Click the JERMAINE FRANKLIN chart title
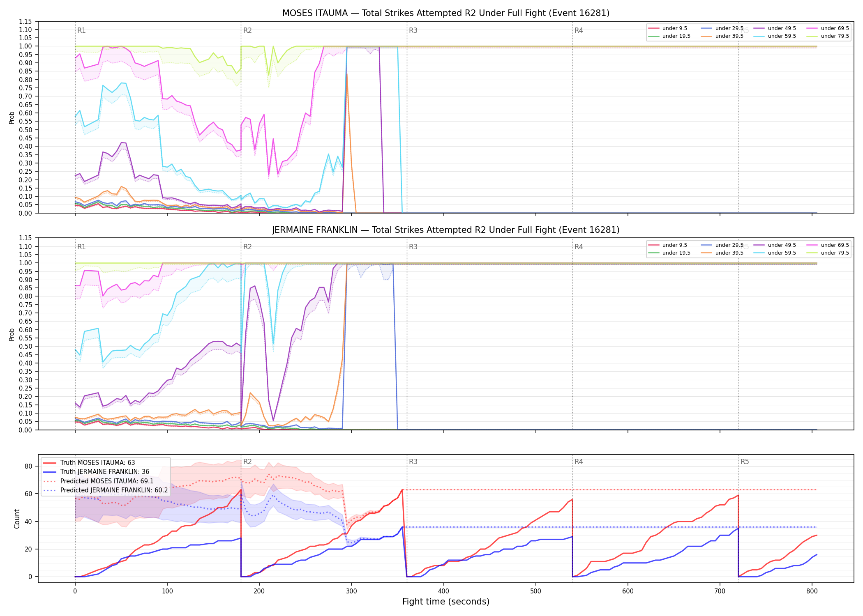Viewport: 863px width, 616px height. click(x=446, y=230)
